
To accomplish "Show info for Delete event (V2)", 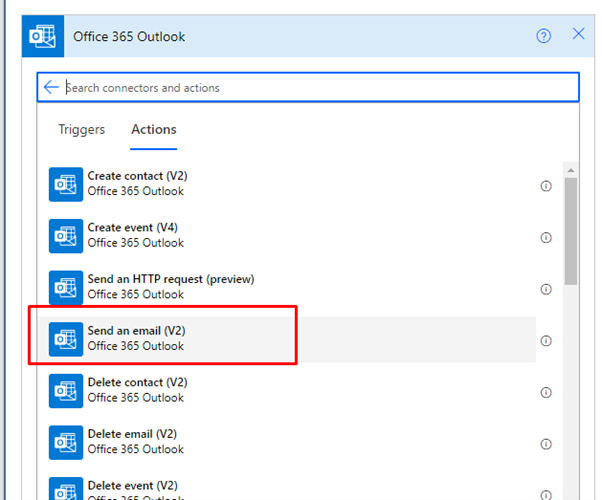I will (x=546, y=495).
